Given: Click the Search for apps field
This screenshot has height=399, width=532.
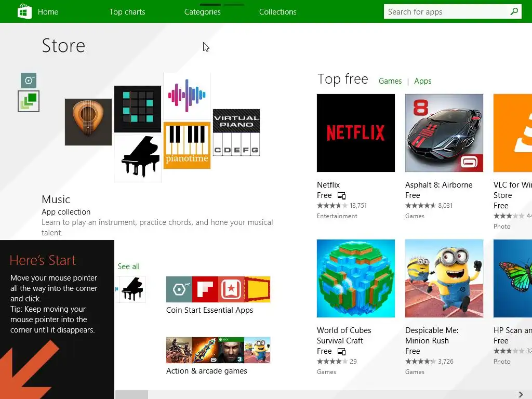Looking at the screenshot, I should click(453, 12).
